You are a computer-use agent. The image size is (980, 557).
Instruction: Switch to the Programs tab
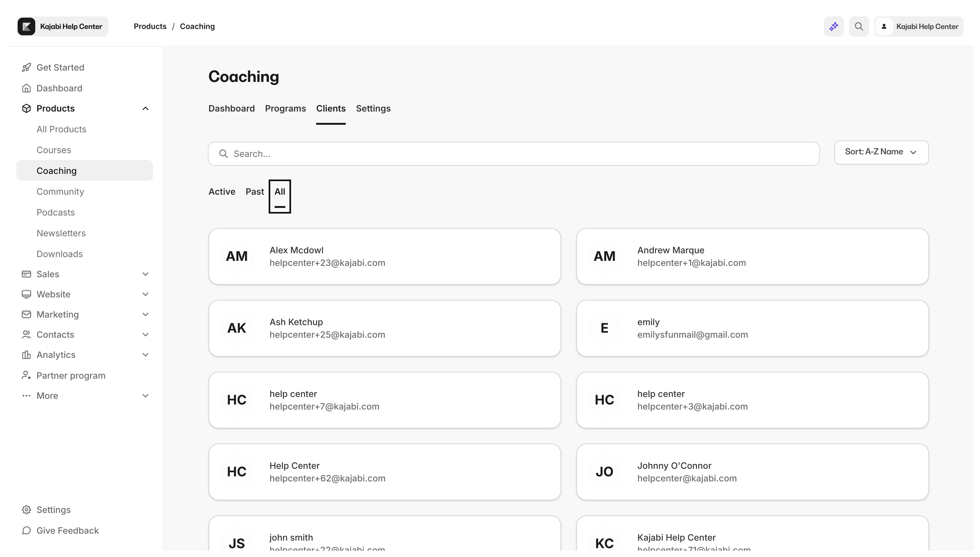click(285, 109)
